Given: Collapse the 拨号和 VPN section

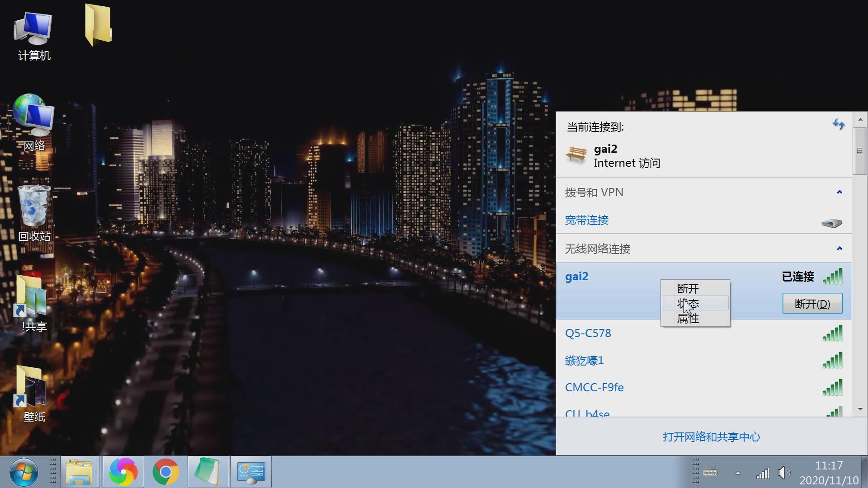Looking at the screenshot, I should (x=839, y=192).
